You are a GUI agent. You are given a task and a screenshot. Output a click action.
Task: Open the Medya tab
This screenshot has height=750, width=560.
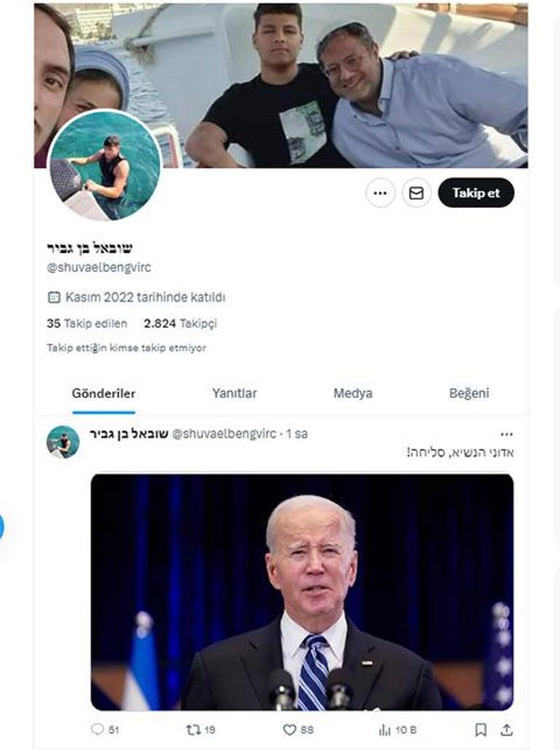353,393
